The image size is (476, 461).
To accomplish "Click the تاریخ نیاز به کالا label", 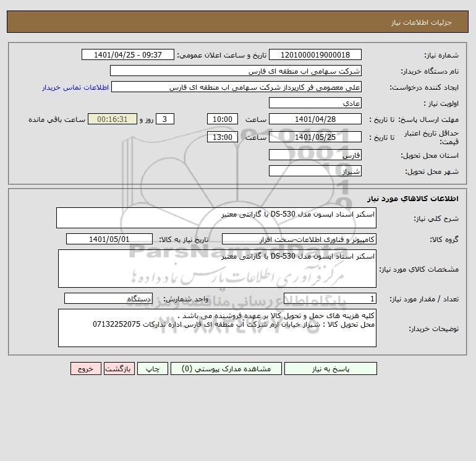I will [184, 239].
